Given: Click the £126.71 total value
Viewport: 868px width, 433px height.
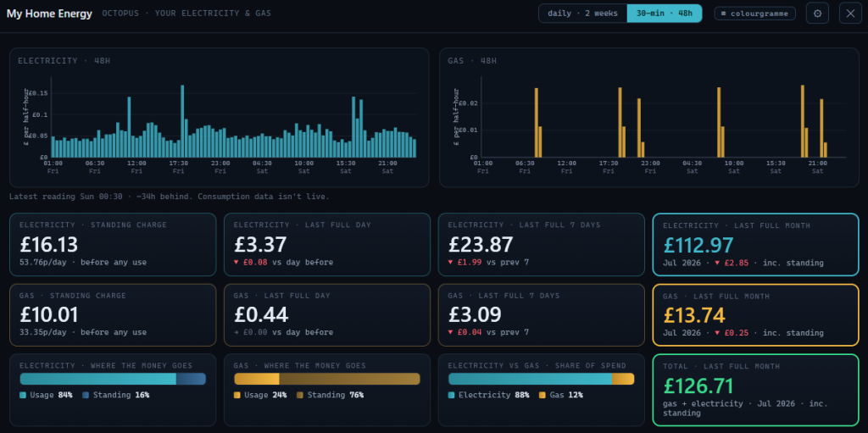Looking at the screenshot, I should pyautogui.click(x=698, y=386).
